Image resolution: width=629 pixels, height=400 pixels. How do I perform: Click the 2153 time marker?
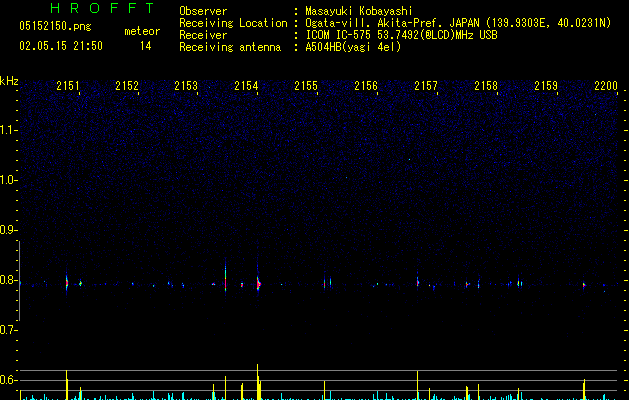pyautogui.click(x=186, y=85)
